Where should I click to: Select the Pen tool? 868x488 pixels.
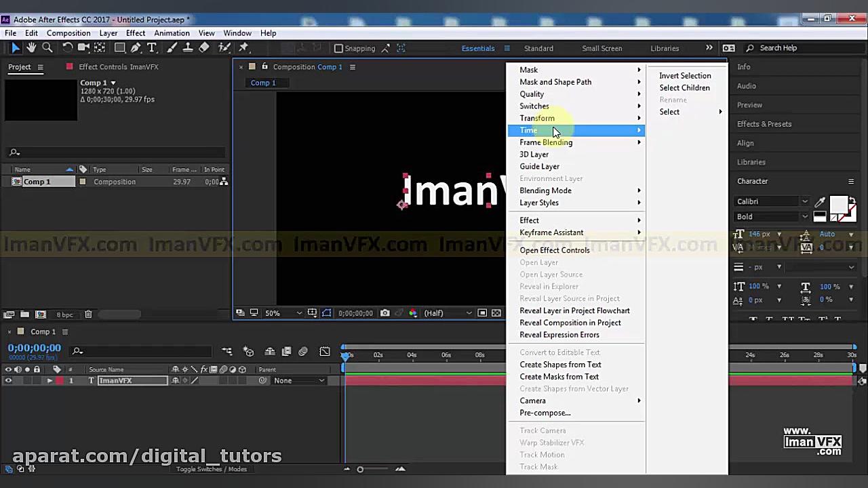point(137,47)
